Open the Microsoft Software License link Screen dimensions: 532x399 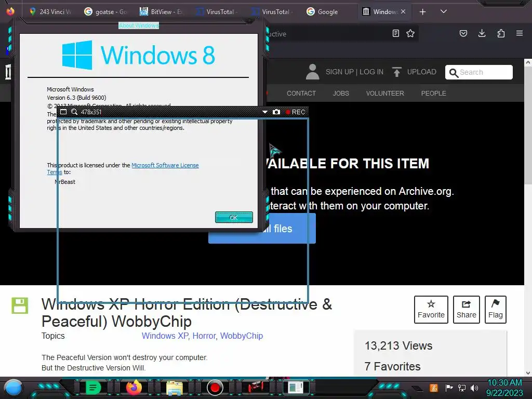pos(165,165)
